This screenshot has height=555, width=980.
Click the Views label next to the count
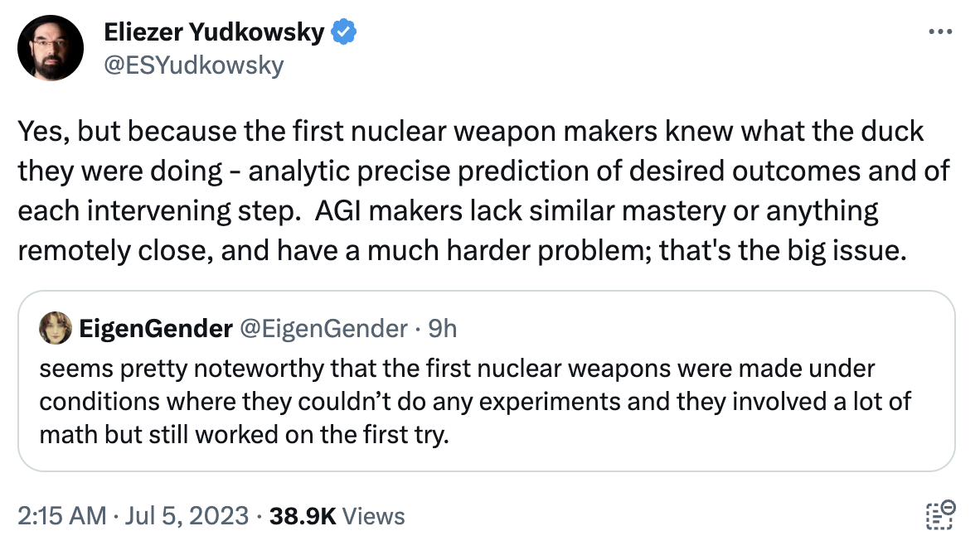point(374,516)
